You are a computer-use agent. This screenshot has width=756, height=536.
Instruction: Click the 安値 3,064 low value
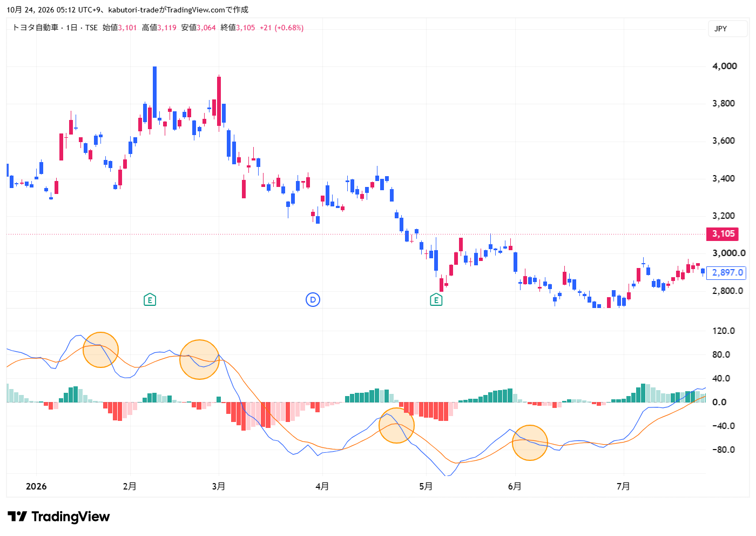tap(199, 28)
